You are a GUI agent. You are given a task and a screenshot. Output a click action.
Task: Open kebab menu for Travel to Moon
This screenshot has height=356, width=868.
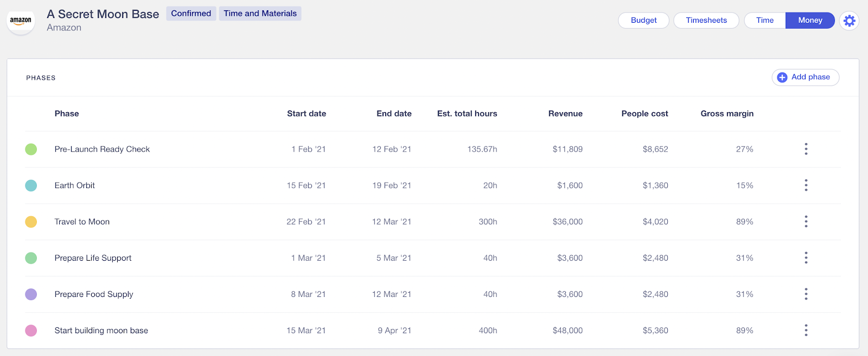pyautogui.click(x=806, y=222)
